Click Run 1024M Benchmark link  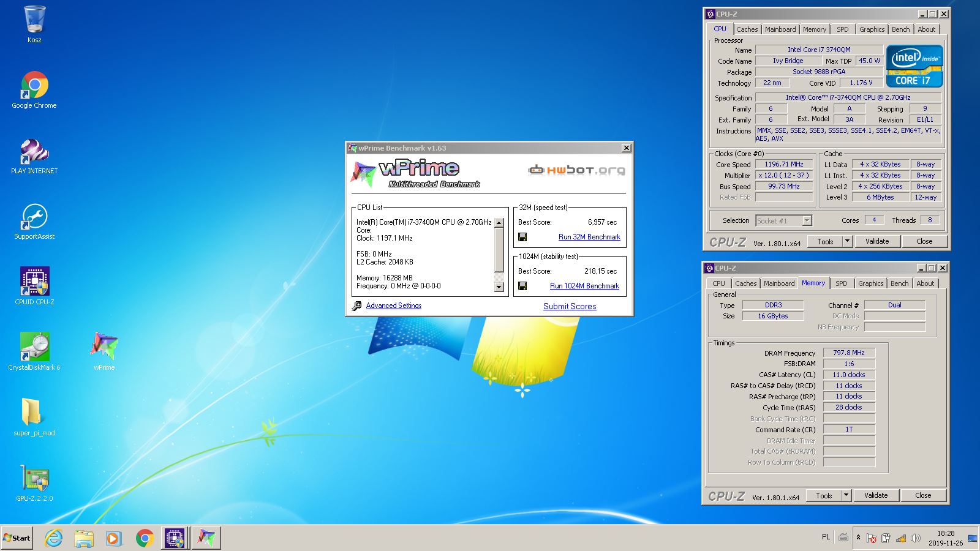(x=584, y=286)
